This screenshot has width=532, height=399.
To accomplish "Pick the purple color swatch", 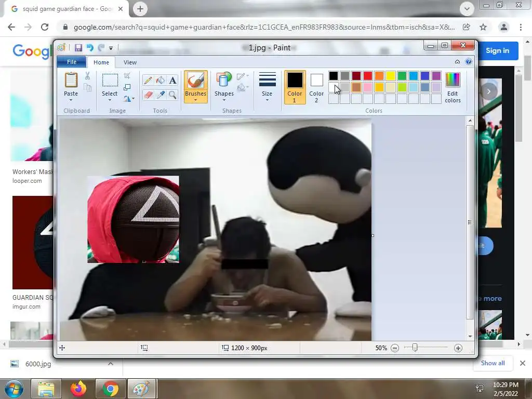I will click(x=436, y=76).
